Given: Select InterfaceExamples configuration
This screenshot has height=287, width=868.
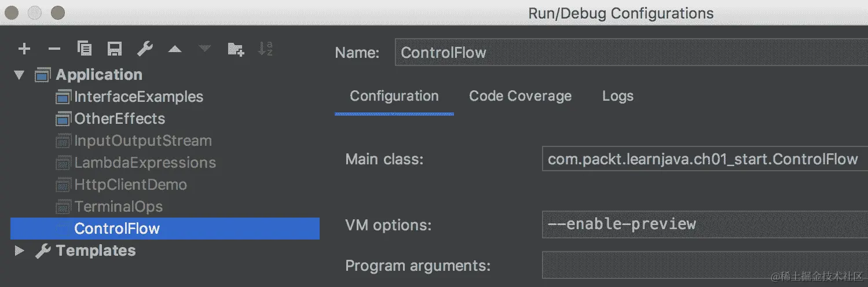Looking at the screenshot, I should click(138, 97).
